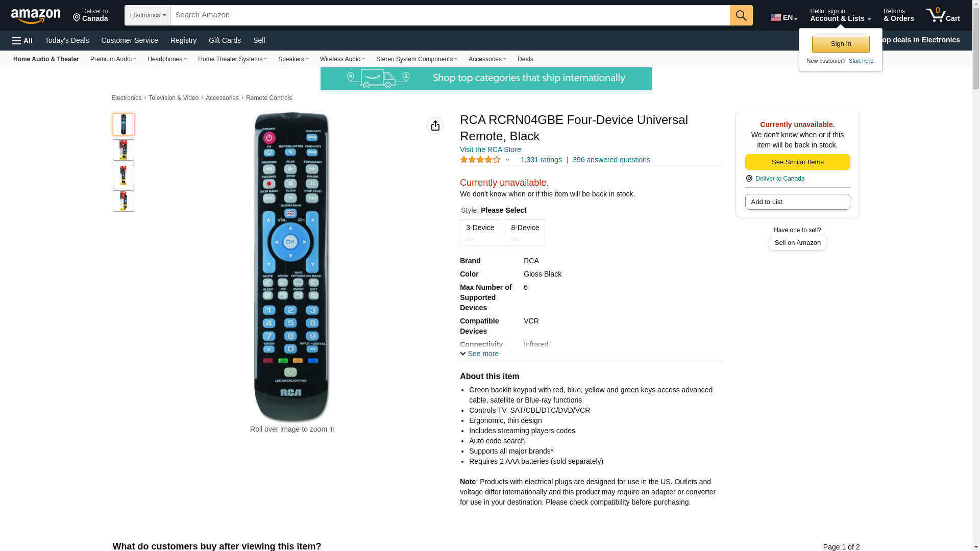Select the 8-Device style option
980x551 pixels.
[525, 232]
